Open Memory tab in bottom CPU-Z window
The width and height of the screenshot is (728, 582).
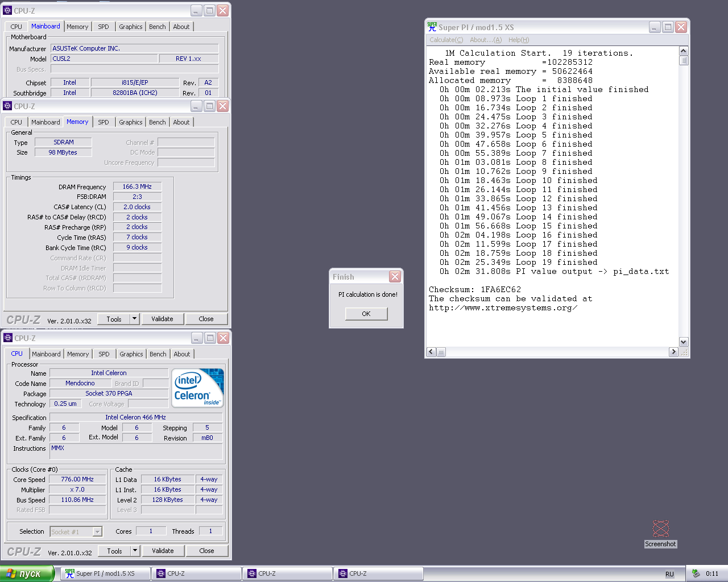[x=78, y=354]
